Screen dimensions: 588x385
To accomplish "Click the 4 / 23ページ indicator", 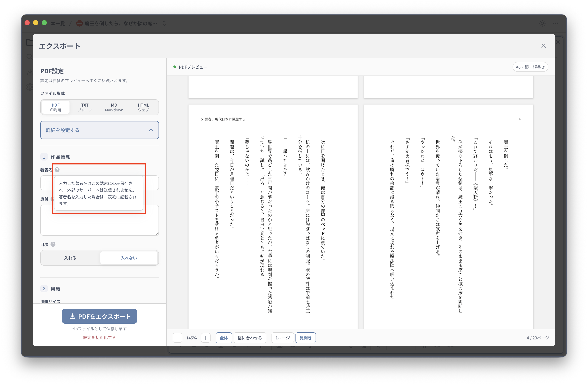I will [538, 338].
